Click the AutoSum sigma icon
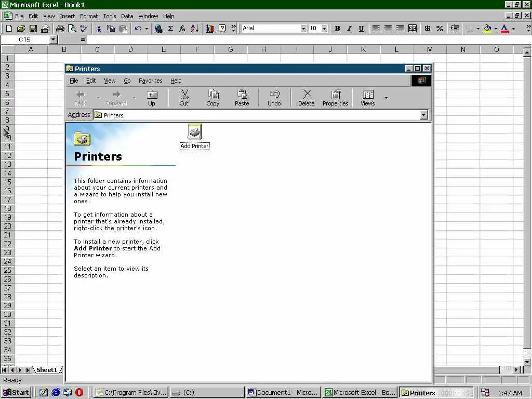Viewport: 532px width, 399px height. (x=170, y=29)
